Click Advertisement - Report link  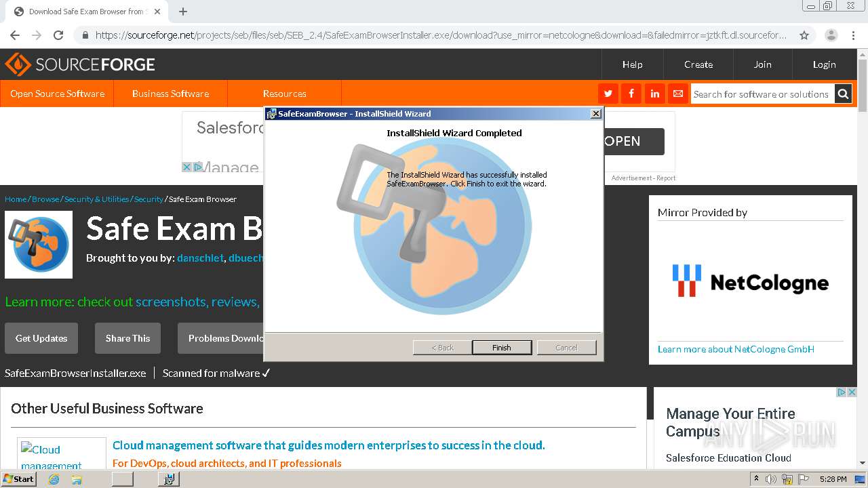(x=644, y=178)
